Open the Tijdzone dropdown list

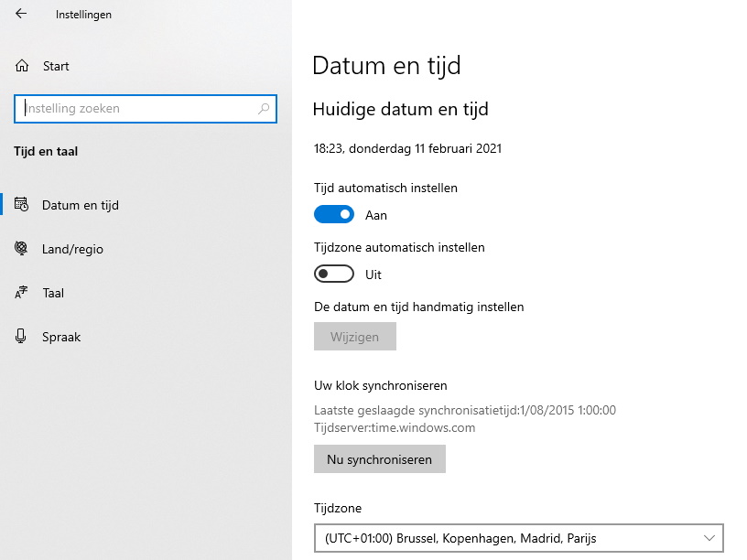coord(519,538)
